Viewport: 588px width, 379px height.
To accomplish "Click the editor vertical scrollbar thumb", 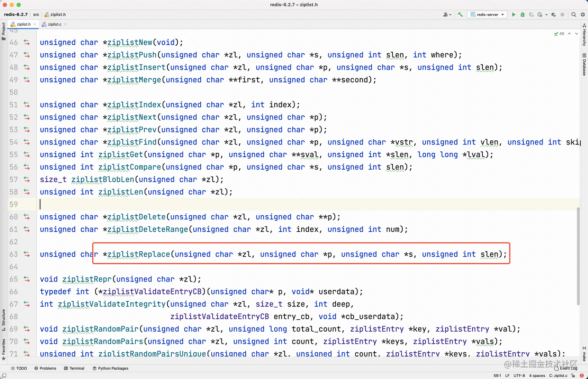I will [578, 256].
